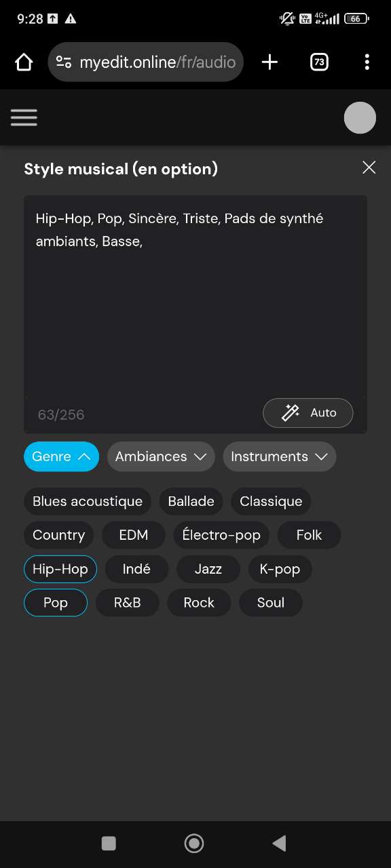Choose the Soul genre

(270, 602)
